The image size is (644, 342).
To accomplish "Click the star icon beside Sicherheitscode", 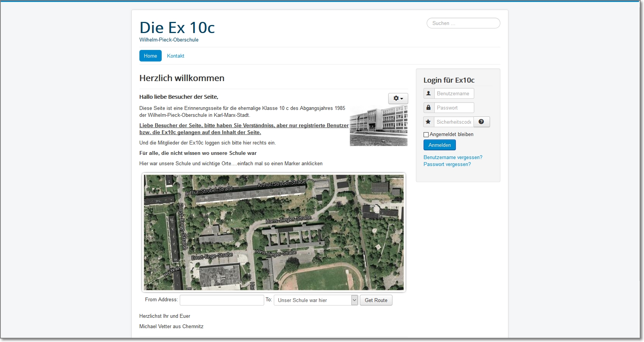I will 429,122.
